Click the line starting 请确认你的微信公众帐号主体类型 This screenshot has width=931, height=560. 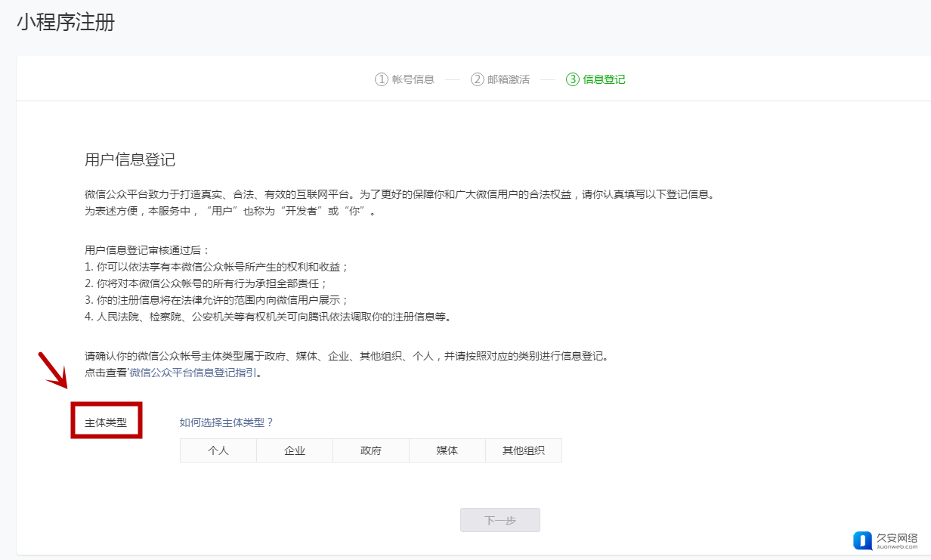347,356
